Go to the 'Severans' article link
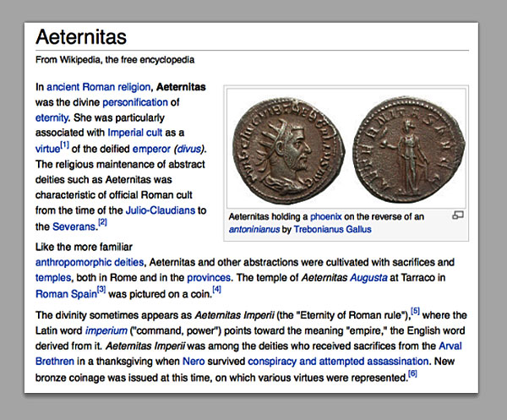 click(74, 226)
